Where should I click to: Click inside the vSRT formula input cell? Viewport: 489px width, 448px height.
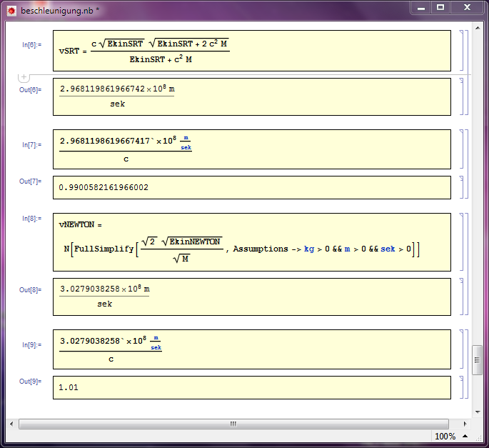click(x=250, y=51)
